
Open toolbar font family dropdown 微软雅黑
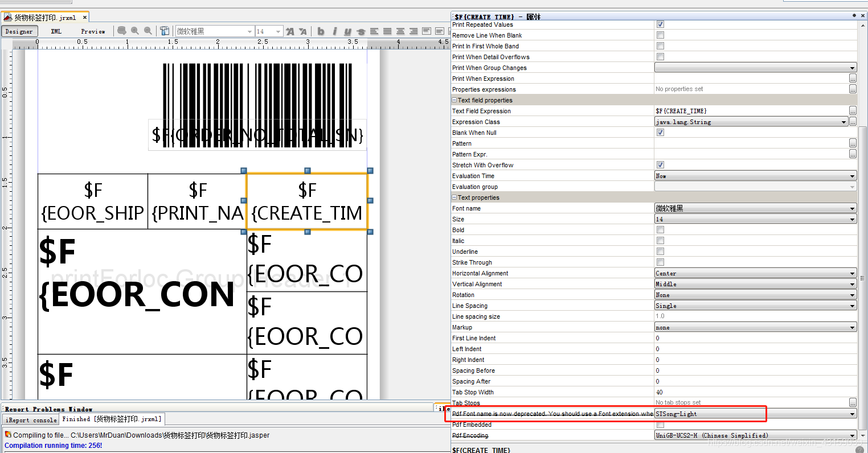pos(214,31)
